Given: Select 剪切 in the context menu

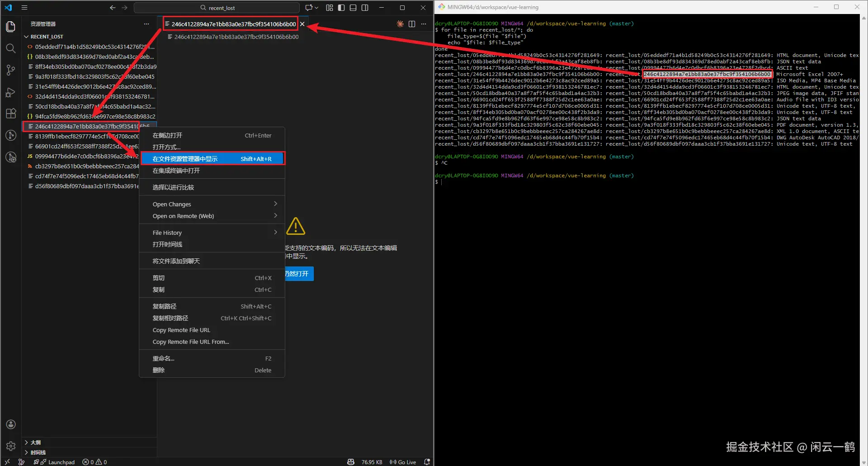Looking at the screenshot, I should tap(212, 278).
